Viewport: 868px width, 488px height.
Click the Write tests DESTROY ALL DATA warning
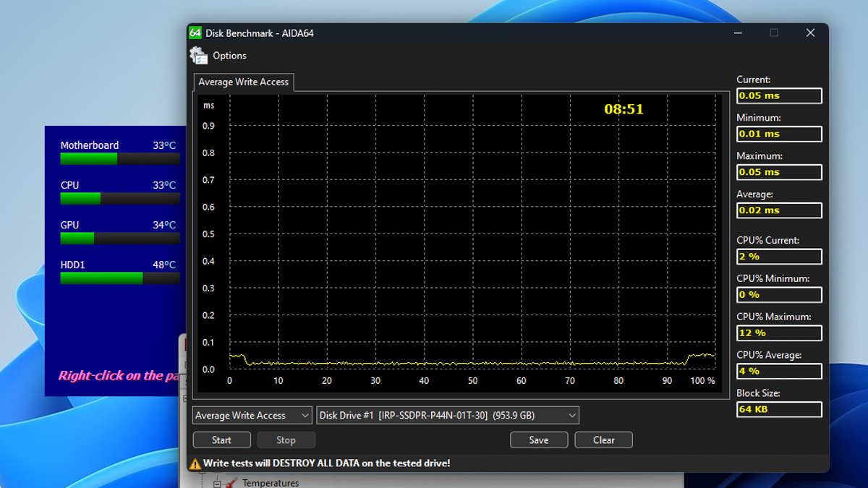326,463
